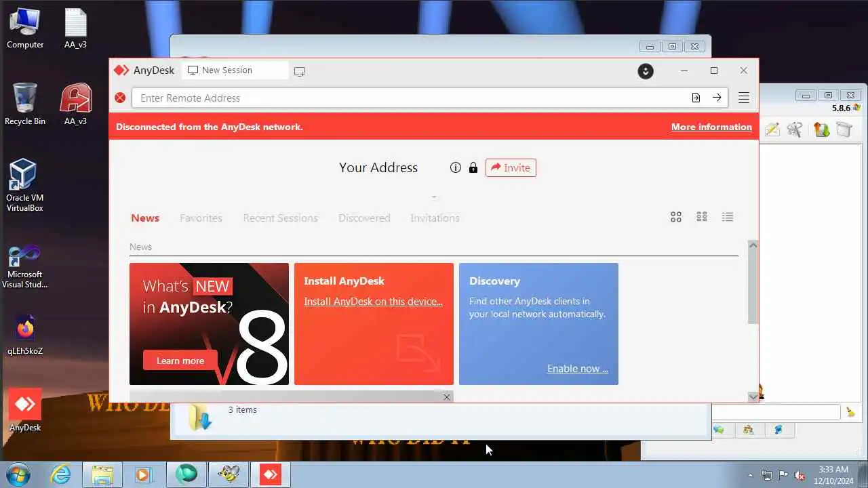The width and height of the screenshot is (868, 488).
Task: Switch to the Favorites tab
Action: 201,218
